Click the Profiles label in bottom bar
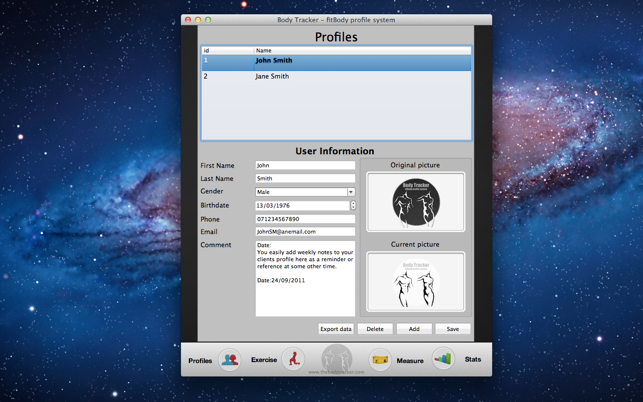Image resolution: width=643 pixels, height=402 pixels. (200, 361)
